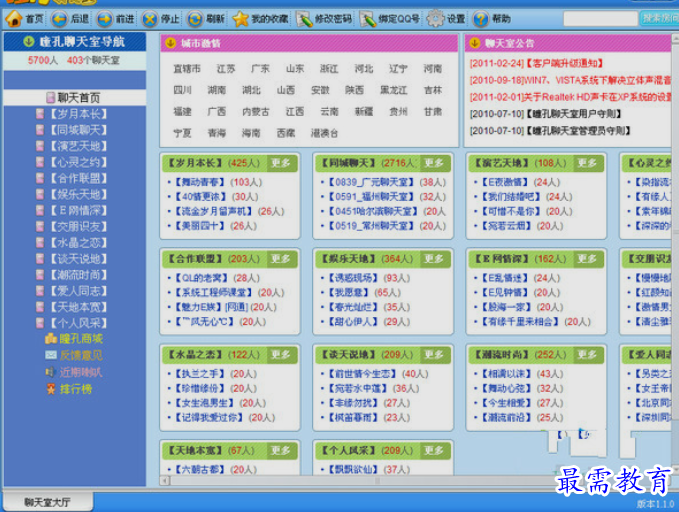Open 【水晶之恋】 in the sidebar
Screen dimensions: 679x512
(77, 243)
